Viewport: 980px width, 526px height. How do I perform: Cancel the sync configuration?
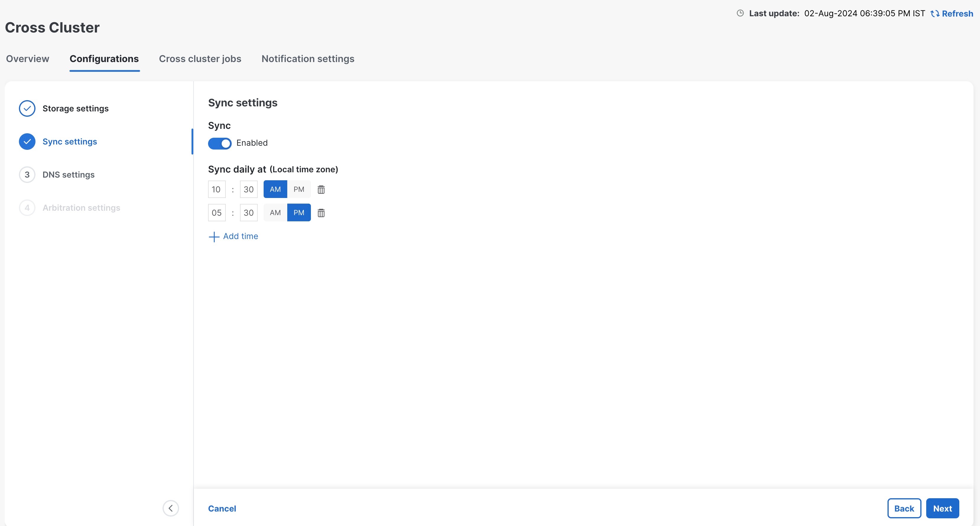[222, 508]
